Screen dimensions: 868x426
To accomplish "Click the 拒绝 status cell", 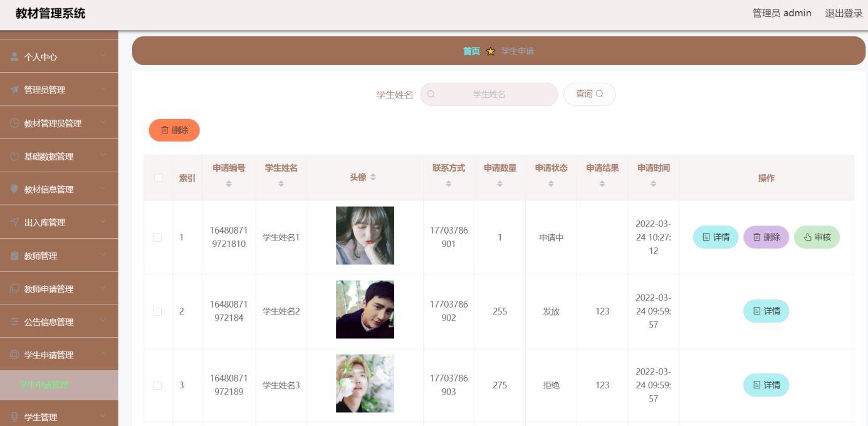I will [x=551, y=385].
